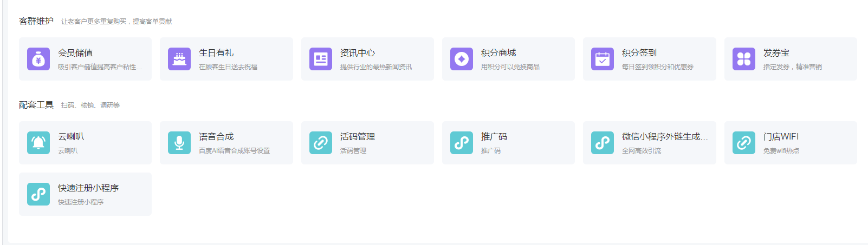Open the 活码管理 card title
The height and width of the screenshot is (245, 868).
[358, 137]
